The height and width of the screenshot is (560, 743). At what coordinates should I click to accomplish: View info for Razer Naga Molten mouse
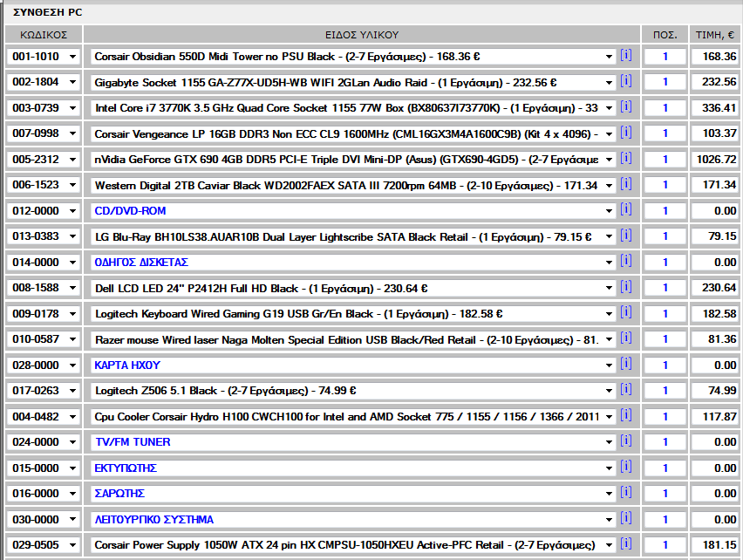[x=626, y=338]
